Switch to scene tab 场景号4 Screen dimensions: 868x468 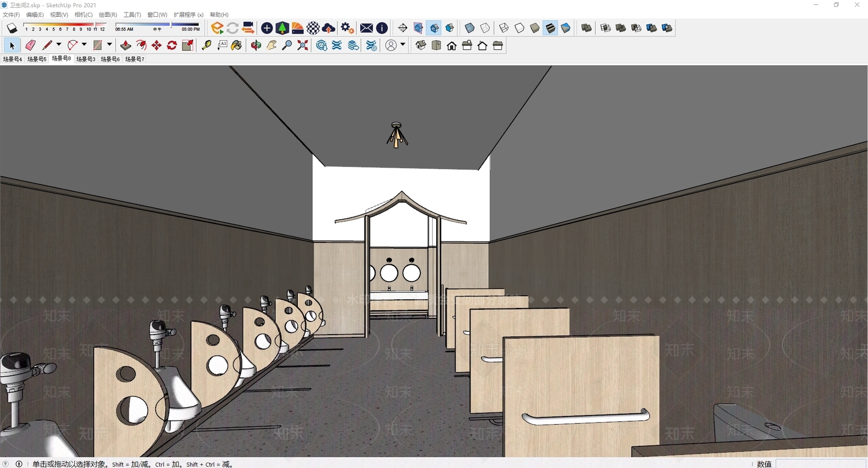12,59
